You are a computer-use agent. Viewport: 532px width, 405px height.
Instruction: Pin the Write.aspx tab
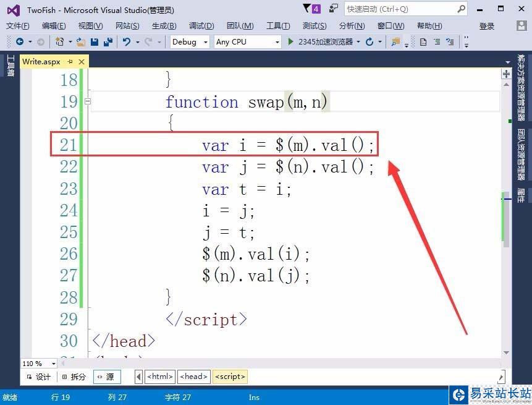70,61
